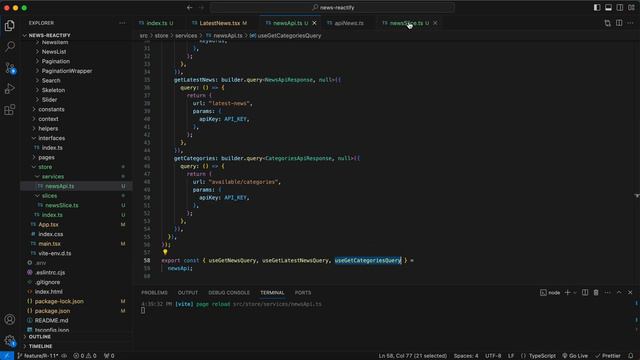640x360 pixels.
Task: Toggle the secondary side bar layout icon
Action: pos(620,7)
